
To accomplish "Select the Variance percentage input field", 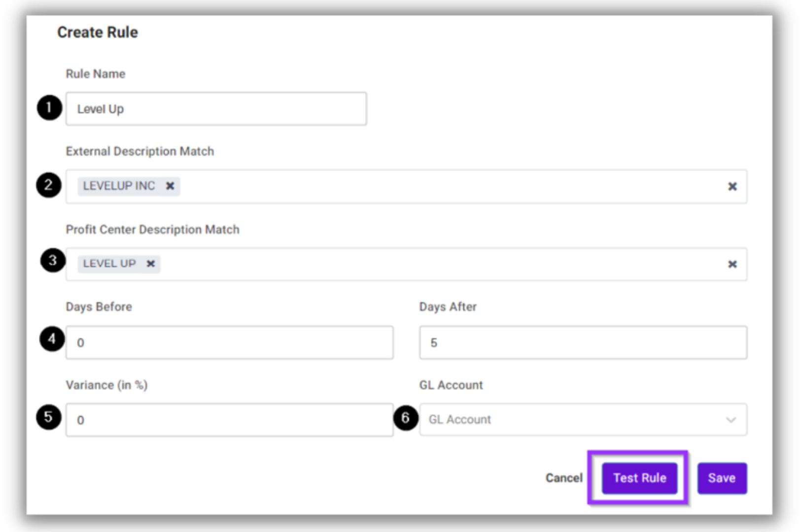I will (230, 420).
